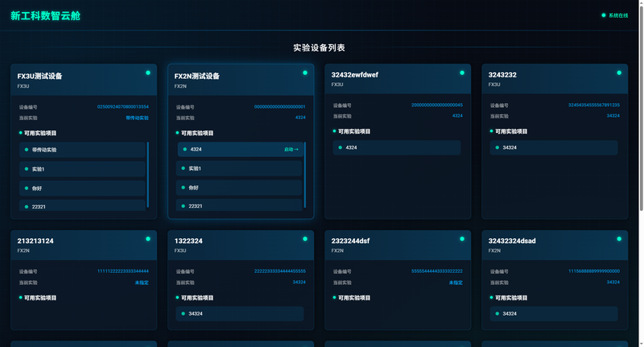Screen dimensions: 644x347
Task: Click the experiment list scrollbar in the FX2N测试设备 card
Action: click(x=305, y=175)
